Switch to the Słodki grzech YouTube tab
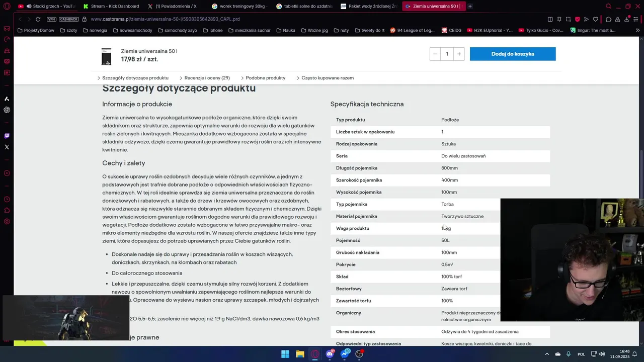 [x=46, y=6]
